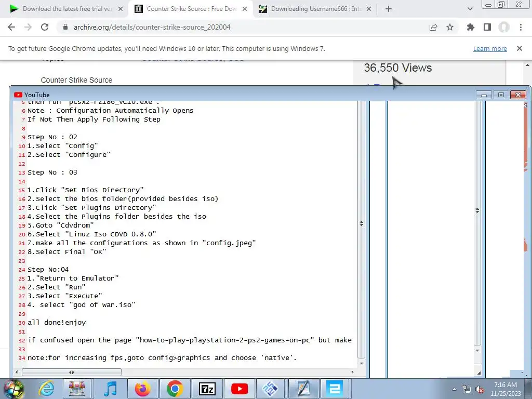Click the down arrow of text pane scrollbar
The height and width of the screenshot is (399, 532).
tap(362, 363)
